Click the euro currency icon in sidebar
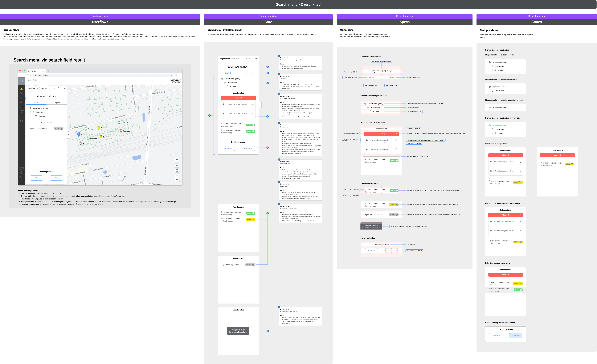Image resolution: width=597 pixels, height=364 pixels. point(21,102)
